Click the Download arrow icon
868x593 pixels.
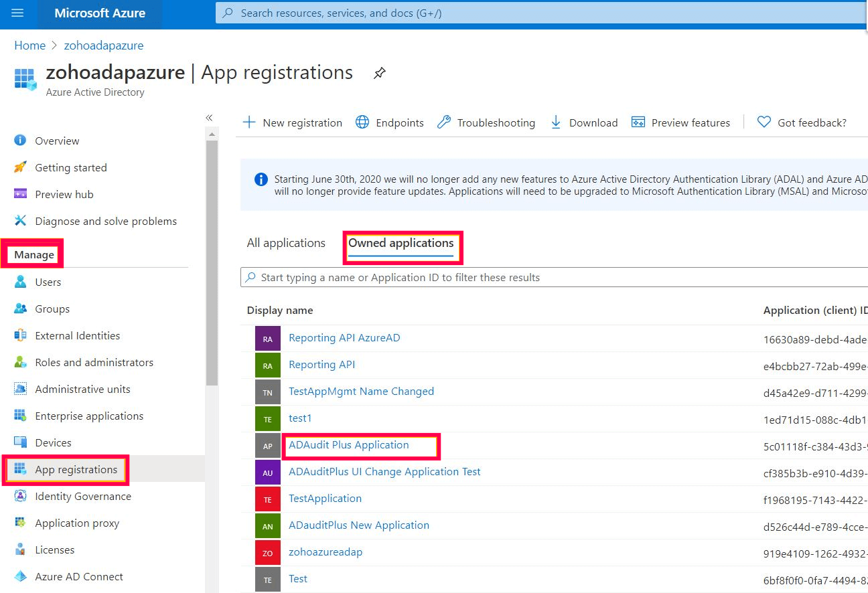(x=556, y=122)
